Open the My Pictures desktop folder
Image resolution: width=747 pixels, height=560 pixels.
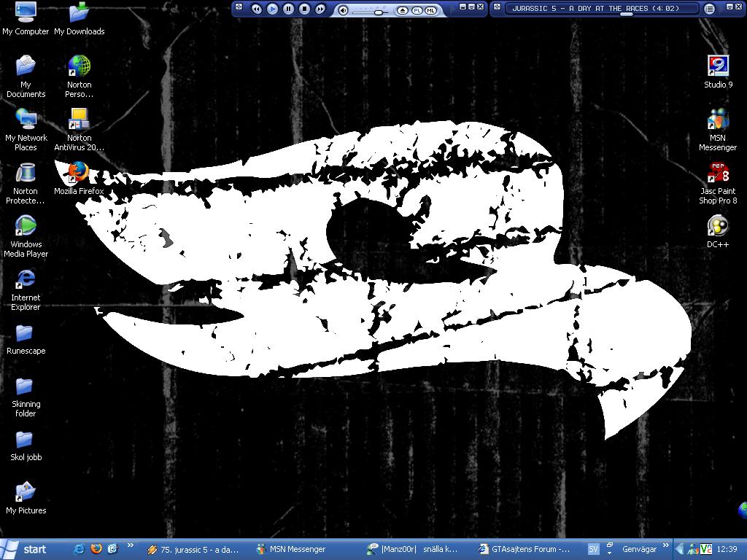click(x=26, y=498)
